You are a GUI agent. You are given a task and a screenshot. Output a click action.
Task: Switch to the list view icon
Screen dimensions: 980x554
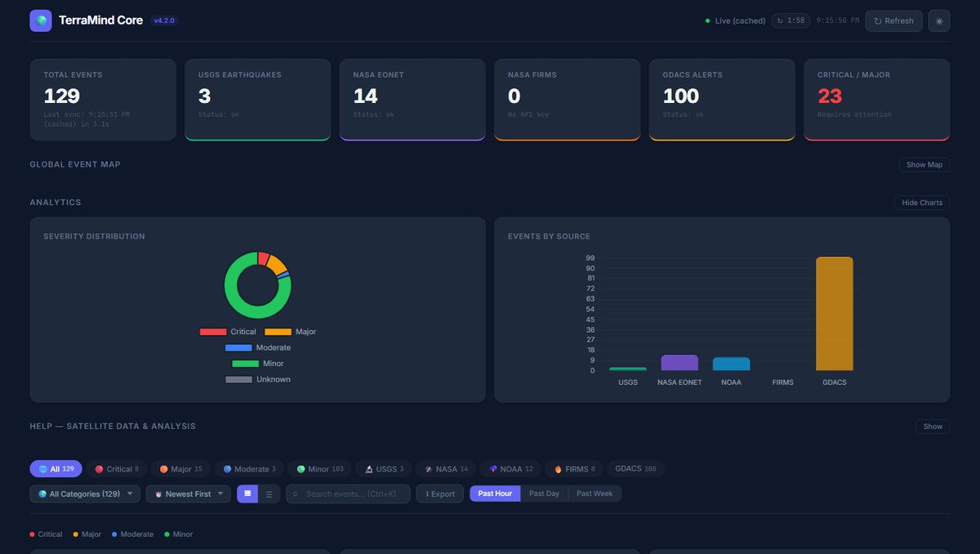pos(269,494)
